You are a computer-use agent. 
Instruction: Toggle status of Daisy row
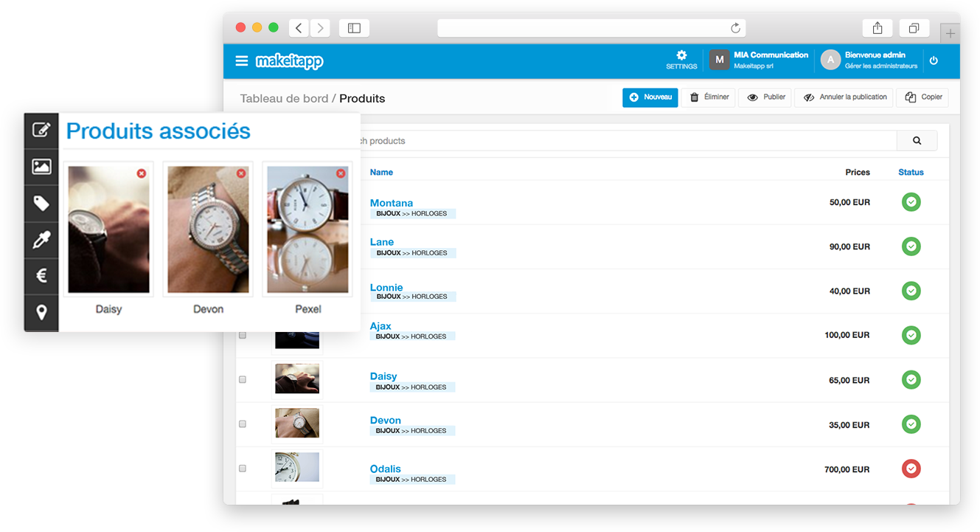point(911,380)
